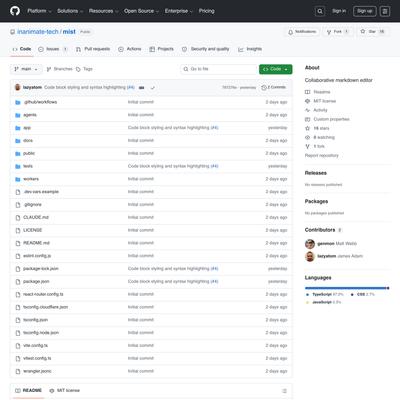The image size is (400, 400).
Task: Click JavaScript language color dot
Action: point(307,302)
